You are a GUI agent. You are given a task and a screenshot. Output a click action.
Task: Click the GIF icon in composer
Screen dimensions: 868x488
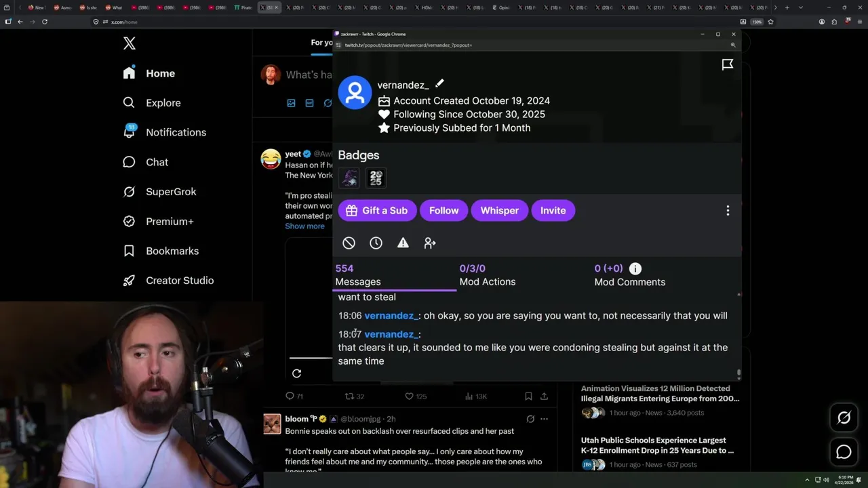[309, 103]
